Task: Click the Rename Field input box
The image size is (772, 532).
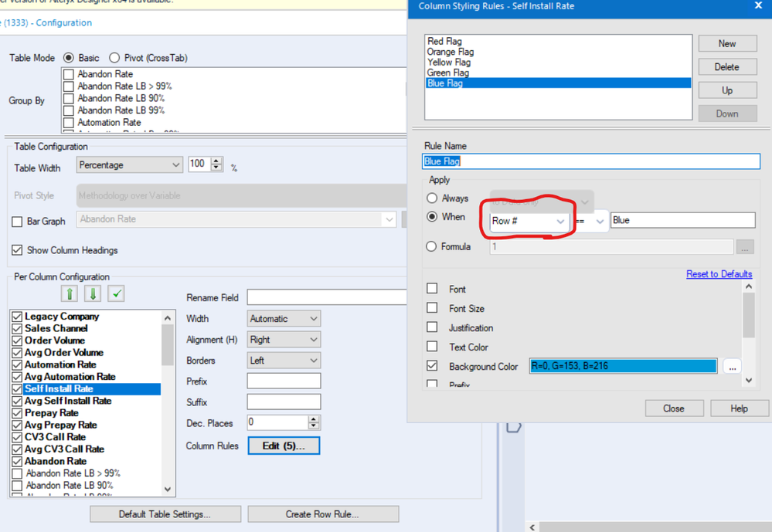Action: [327, 297]
